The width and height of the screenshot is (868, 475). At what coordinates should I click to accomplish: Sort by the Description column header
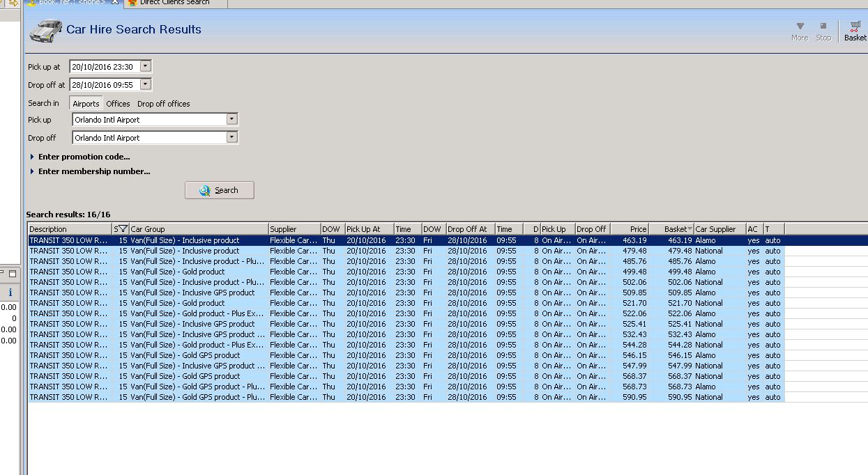70,228
